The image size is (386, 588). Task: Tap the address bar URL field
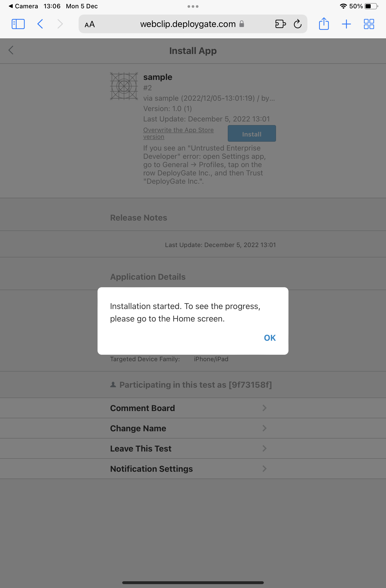187,24
